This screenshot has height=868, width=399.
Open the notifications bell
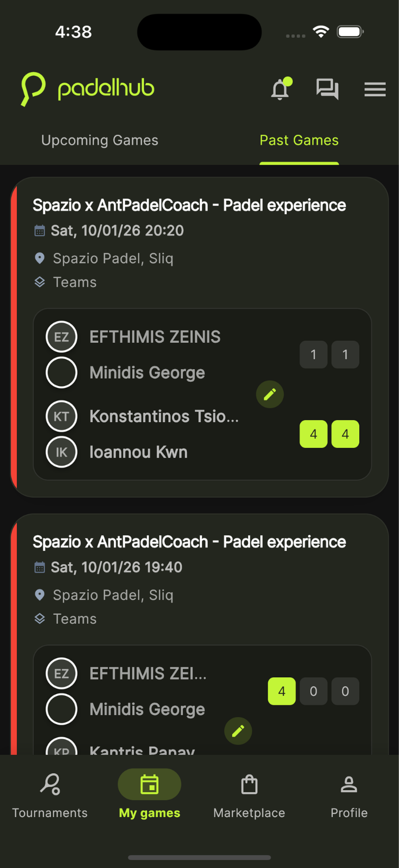[280, 90]
